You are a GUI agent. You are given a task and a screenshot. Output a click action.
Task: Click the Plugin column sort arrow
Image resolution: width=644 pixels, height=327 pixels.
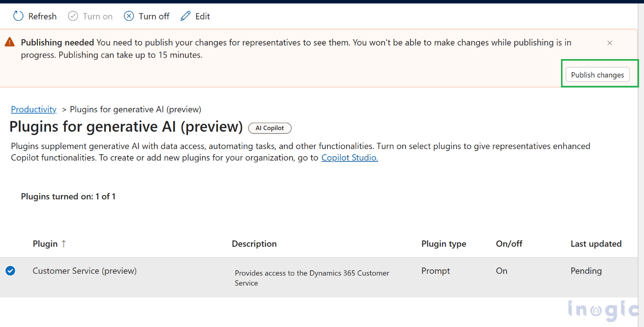pos(64,244)
